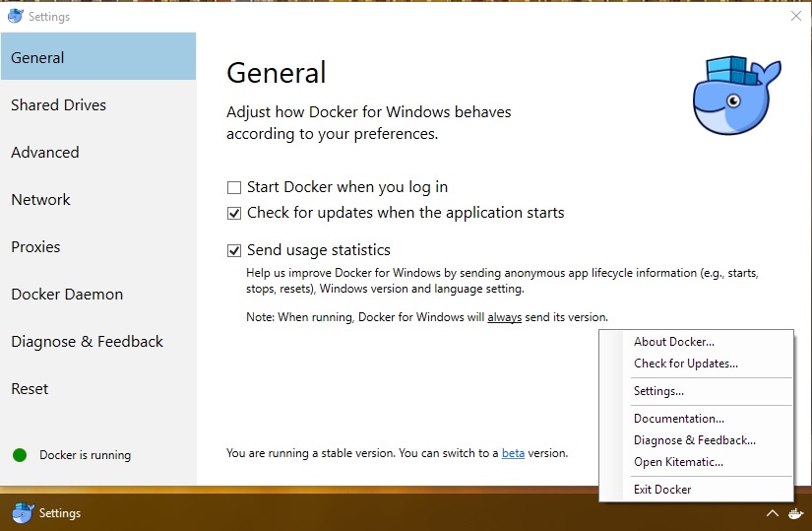Open the Proxies section
812x531 pixels.
point(98,246)
